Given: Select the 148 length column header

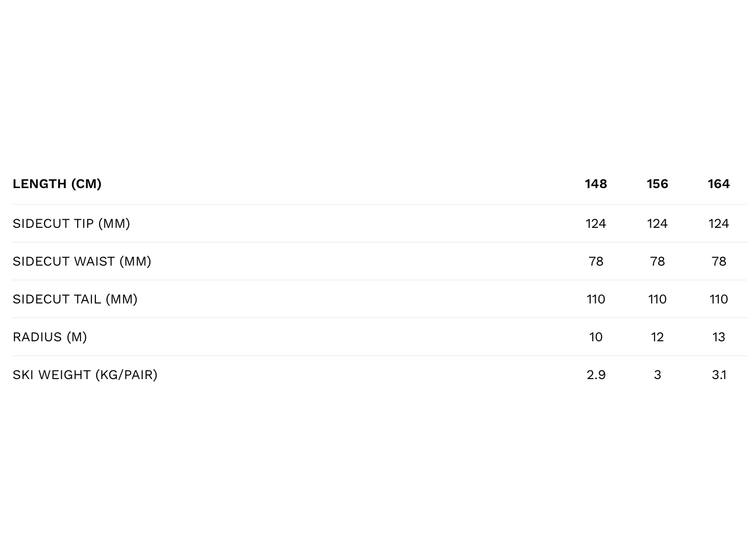Looking at the screenshot, I should click(x=596, y=184).
